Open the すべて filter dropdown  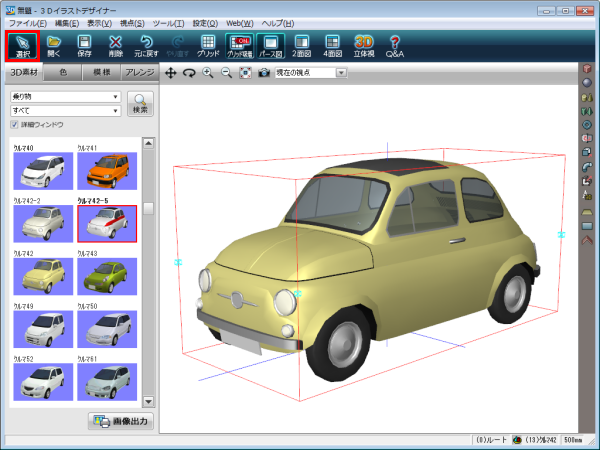click(x=65, y=110)
